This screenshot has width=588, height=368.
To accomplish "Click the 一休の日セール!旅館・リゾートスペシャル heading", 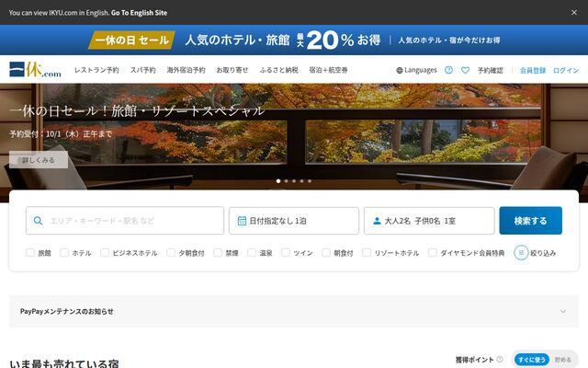I will pos(137,110).
